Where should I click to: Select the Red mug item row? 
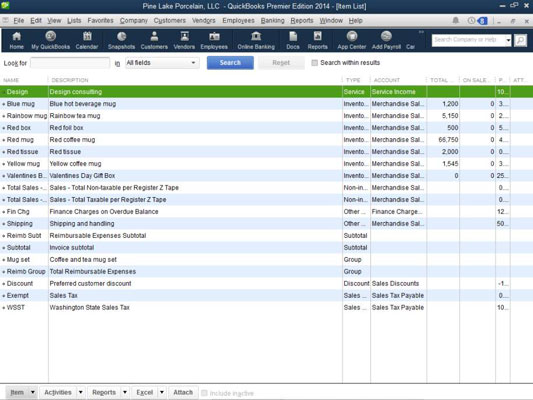coord(266,140)
